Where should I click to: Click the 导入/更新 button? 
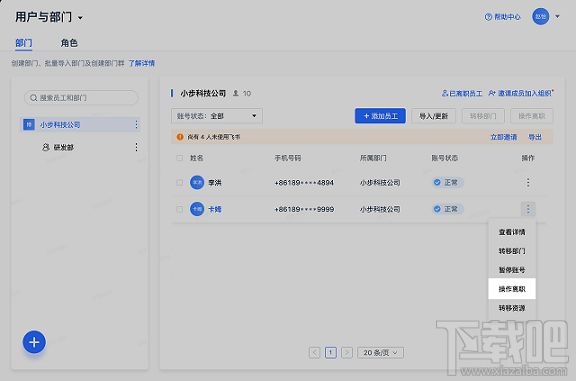(433, 116)
